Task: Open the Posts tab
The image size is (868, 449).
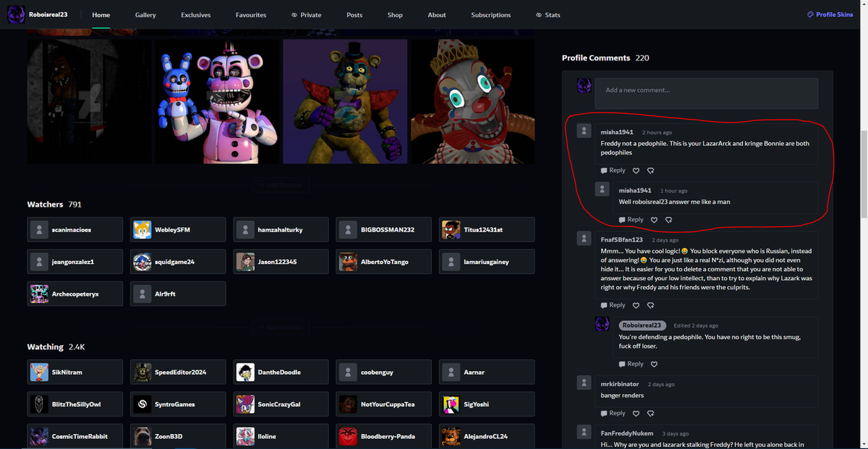Action: click(x=354, y=15)
